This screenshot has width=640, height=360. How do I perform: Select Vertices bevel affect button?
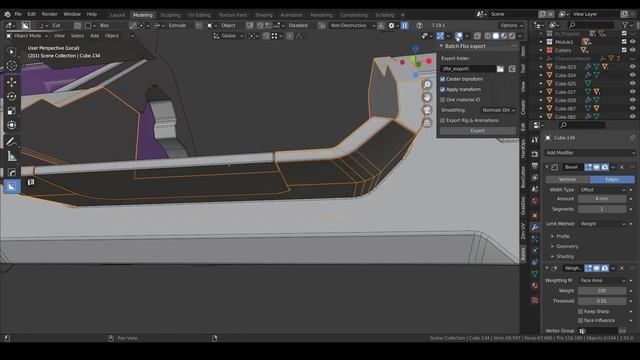(x=567, y=180)
